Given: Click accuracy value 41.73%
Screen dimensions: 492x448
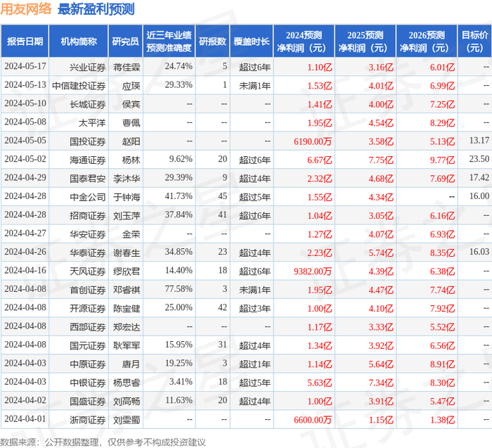Looking at the screenshot, I should 179,196.
